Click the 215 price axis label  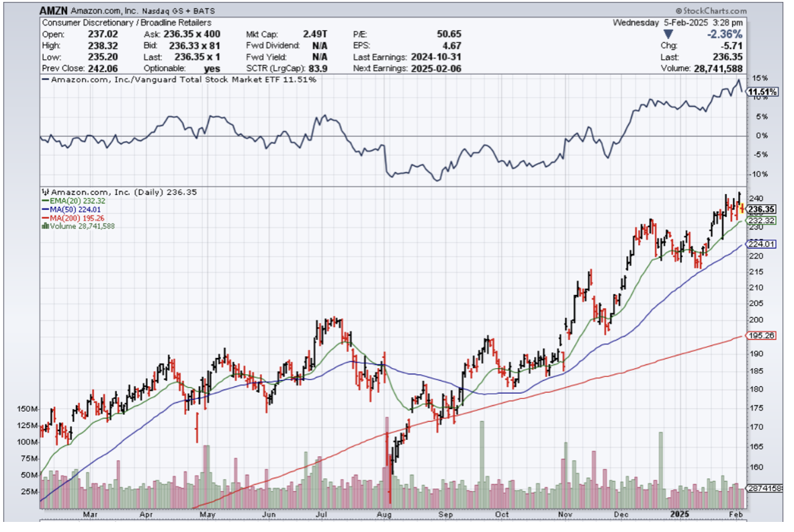[x=756, y=272]
